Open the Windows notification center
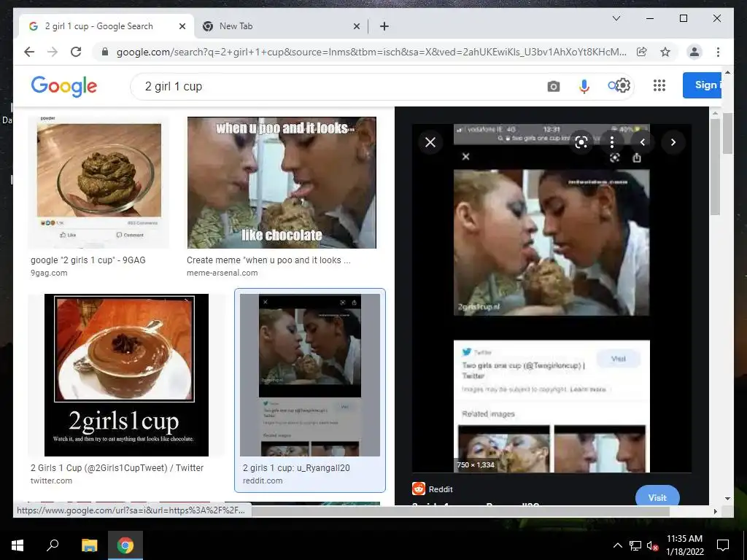The height and width of the screenshot is (560, 747). (723, 545)
